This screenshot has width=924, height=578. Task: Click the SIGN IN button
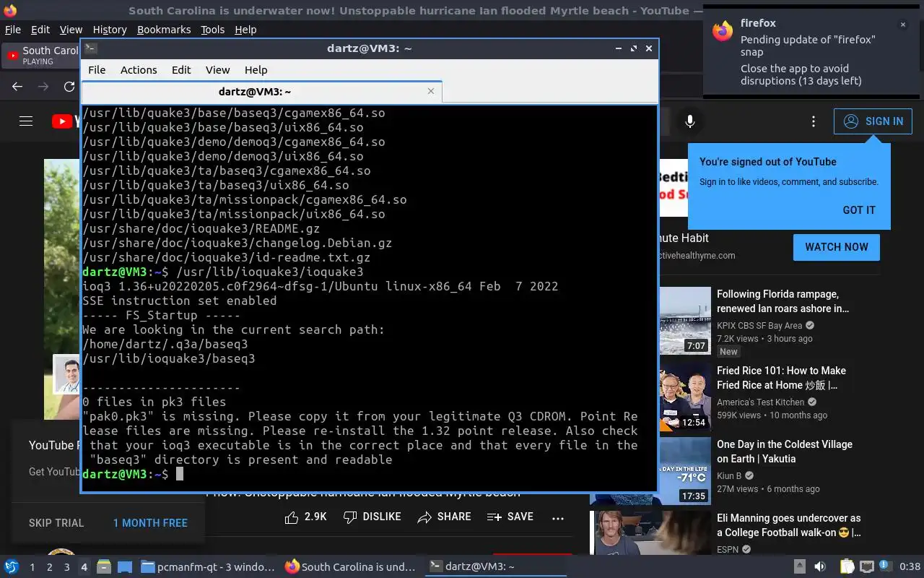click(x=873, y=121)
